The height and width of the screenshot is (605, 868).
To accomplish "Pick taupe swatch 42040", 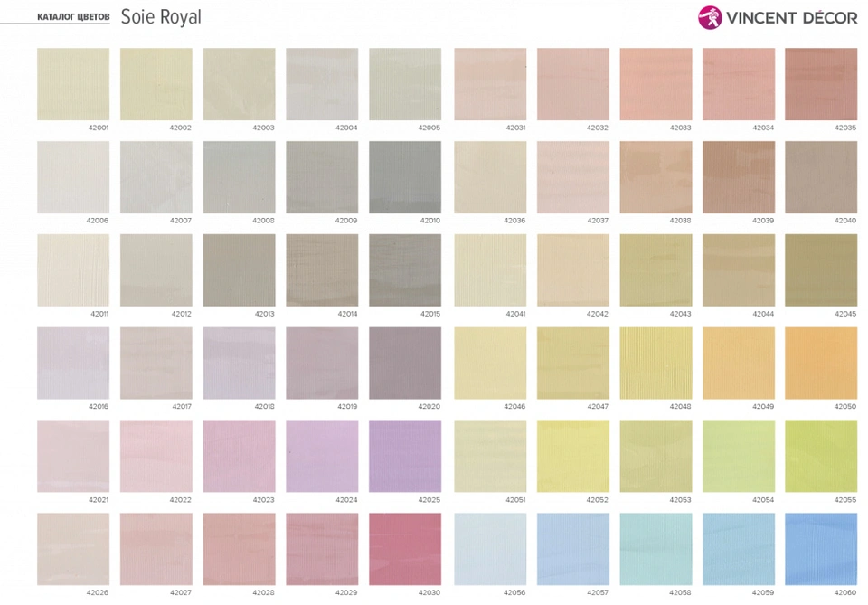I will pyautogui.click(x=821, y=177).
